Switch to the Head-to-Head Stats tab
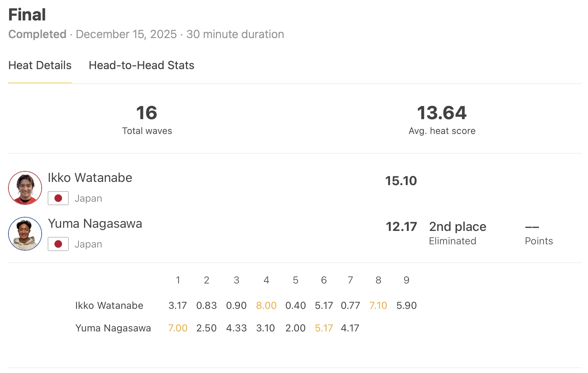 pyautogui.click(x=141, y=65)
